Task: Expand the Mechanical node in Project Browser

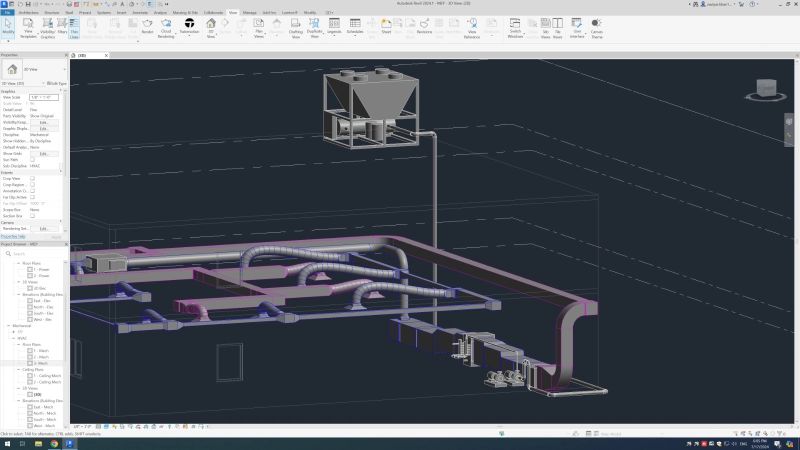Action: click(x=7, y=325)
